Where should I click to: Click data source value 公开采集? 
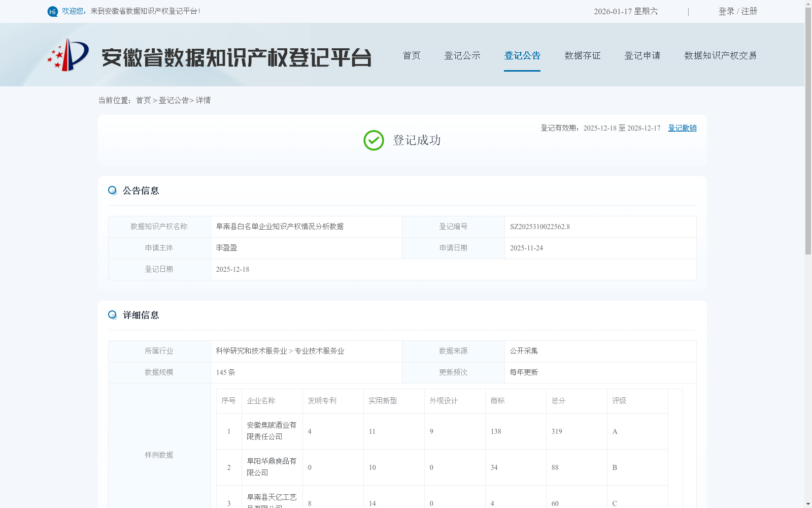(x=524, y=351)
